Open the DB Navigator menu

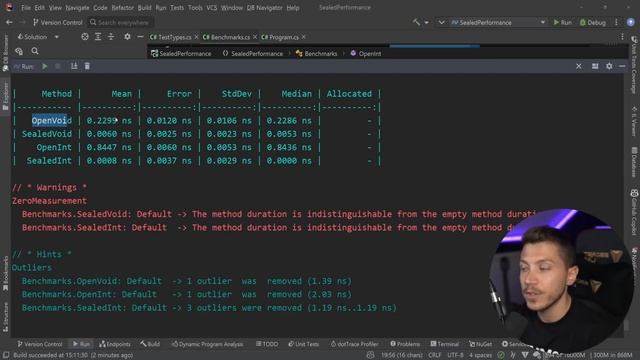point(264,8)
